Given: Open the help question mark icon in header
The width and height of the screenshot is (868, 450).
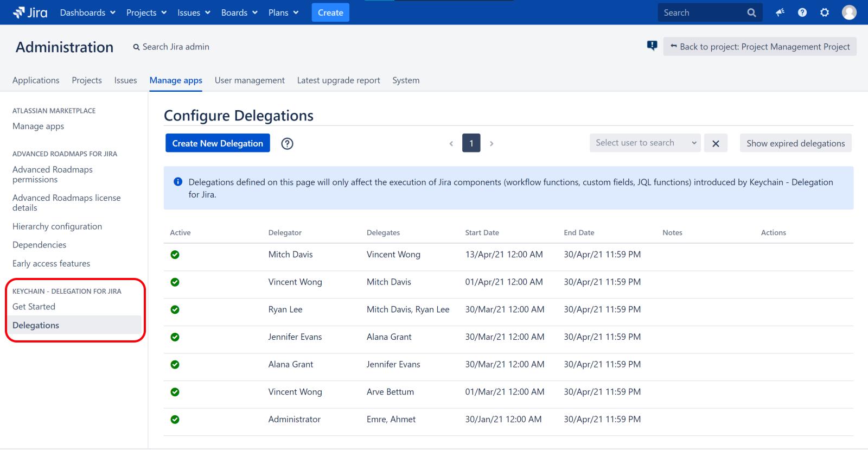Looking at the screenshot, I should click(802, 12).
